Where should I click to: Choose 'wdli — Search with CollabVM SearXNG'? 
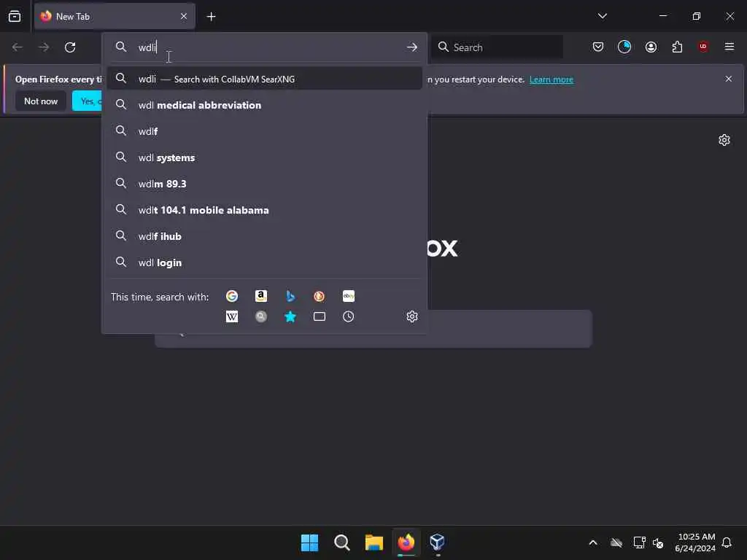pyautogui.click(x=264, y=79)
